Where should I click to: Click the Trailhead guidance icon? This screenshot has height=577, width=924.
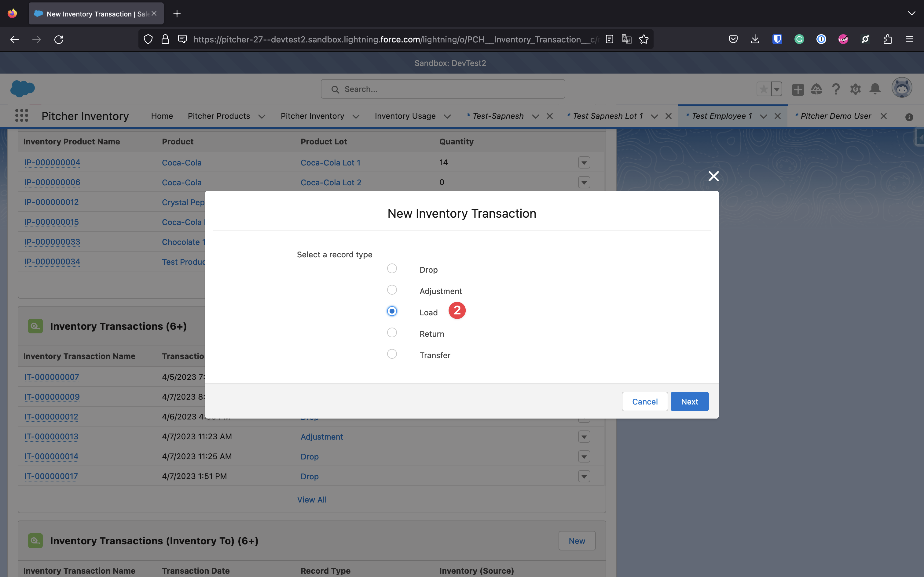tap(816, 89)
